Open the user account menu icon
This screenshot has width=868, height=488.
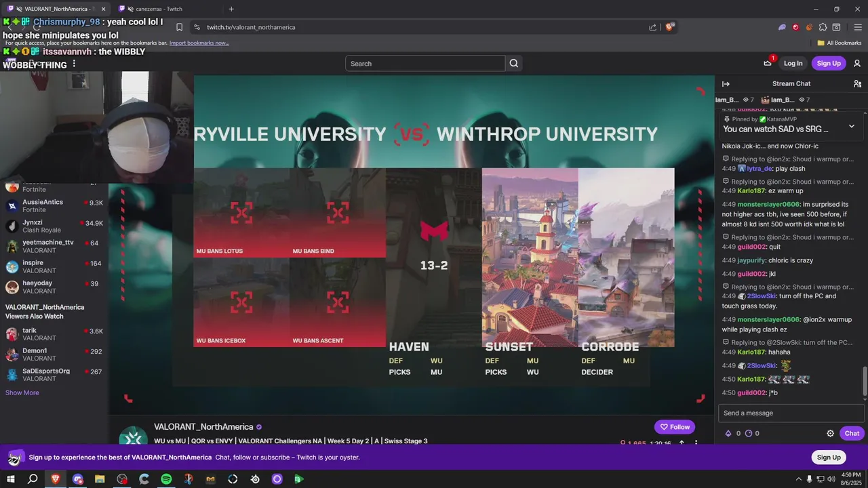[857, 63]
